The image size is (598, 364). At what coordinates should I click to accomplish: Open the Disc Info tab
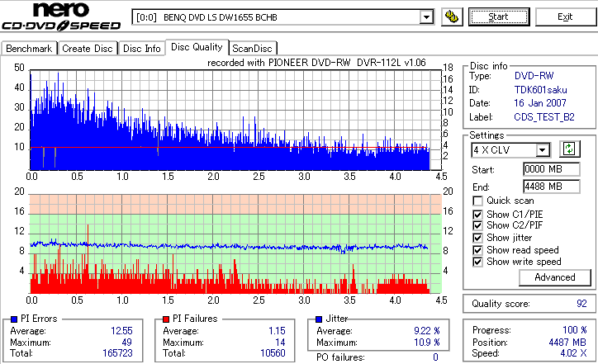click(x=141, y=49)
